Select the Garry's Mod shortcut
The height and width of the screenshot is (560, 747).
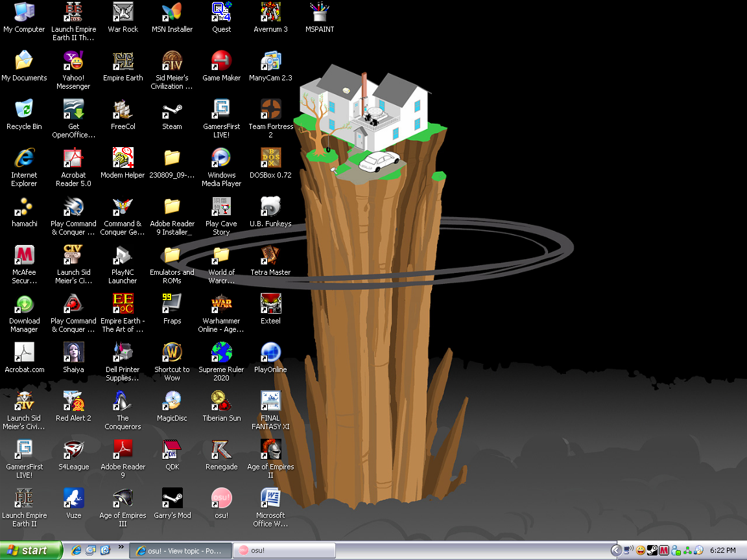point(172,504)
